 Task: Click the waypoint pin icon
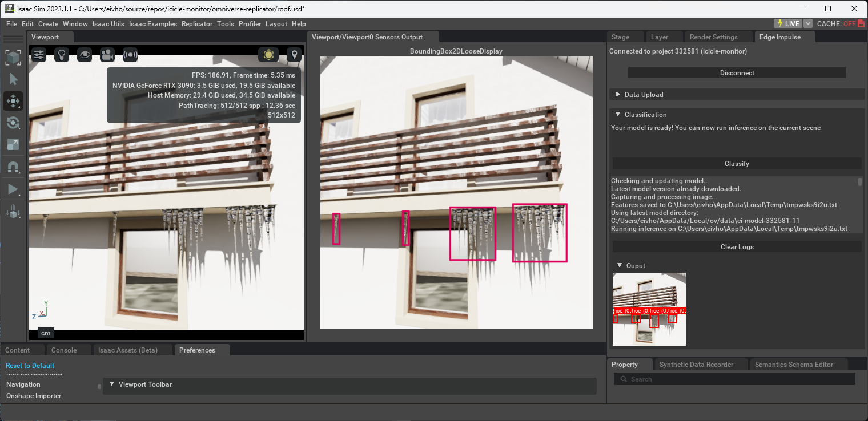point(294,55)
